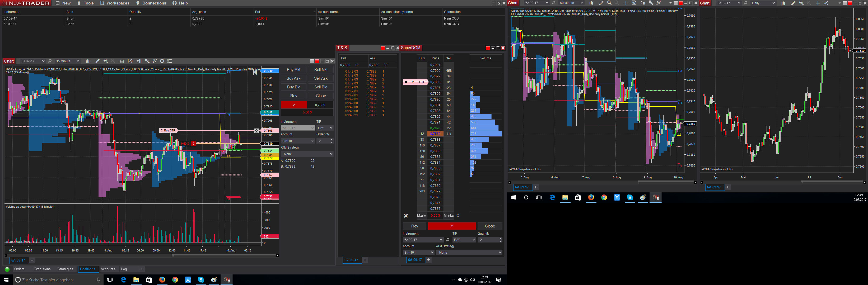The image size is (868, 285).
Task: Open toolbar overflow arrow in 60 Minute chart
Action: 670,3
